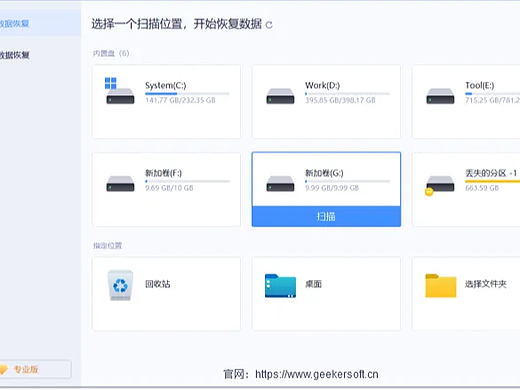Click the 141.77 GB/232.35 GB text
The image size is (520, 390).
[180, 100]
